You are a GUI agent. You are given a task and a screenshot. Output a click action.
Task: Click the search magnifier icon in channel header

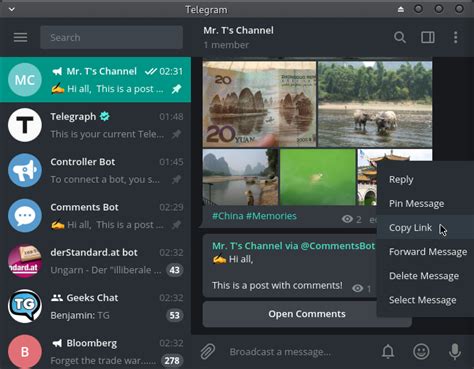(400, 37)
